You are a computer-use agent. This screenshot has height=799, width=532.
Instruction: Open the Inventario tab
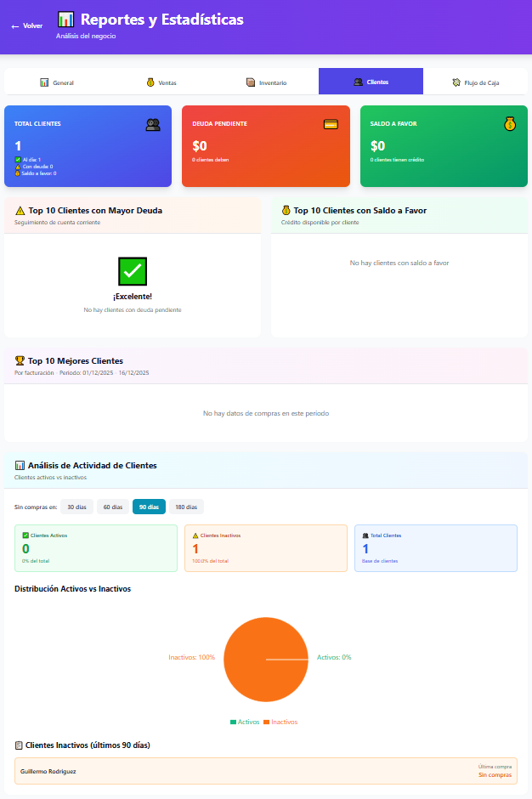point(266,82)
